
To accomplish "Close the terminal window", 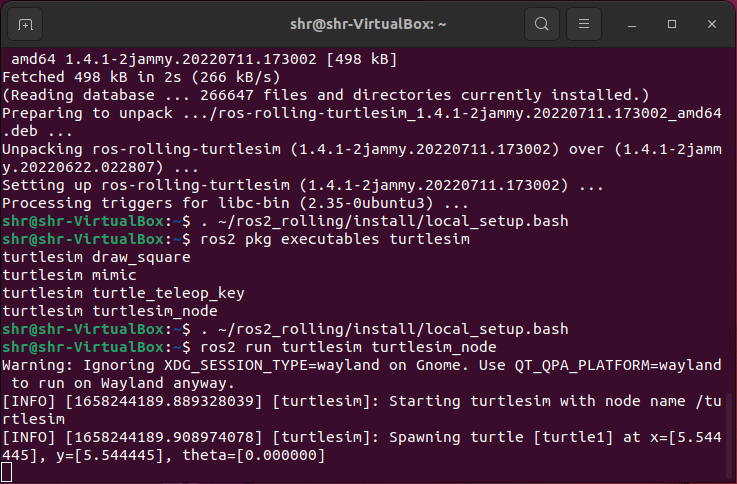I will [x=712, y=24].
